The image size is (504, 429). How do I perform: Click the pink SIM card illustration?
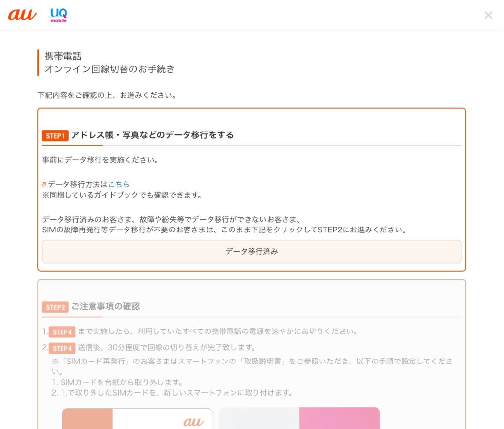pos(299,418)
